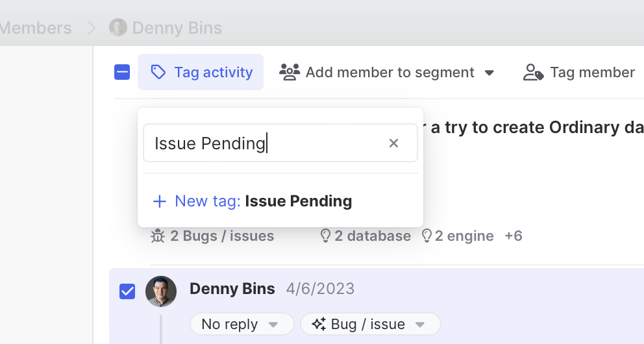Image resolution: width=644 pixels, height=344 pixels.
Task: Clear the tag search field with X
Action: click(393, 143)
